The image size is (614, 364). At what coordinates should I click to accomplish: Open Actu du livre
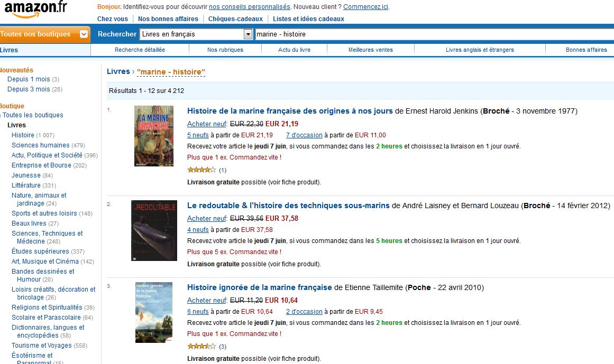coord(294,50)
